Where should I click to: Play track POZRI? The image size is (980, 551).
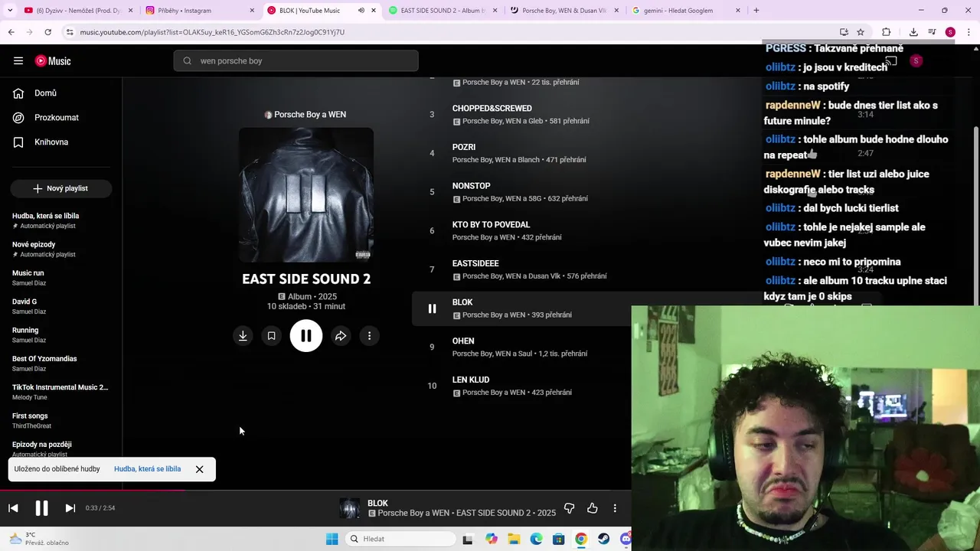tap(464, 147)
